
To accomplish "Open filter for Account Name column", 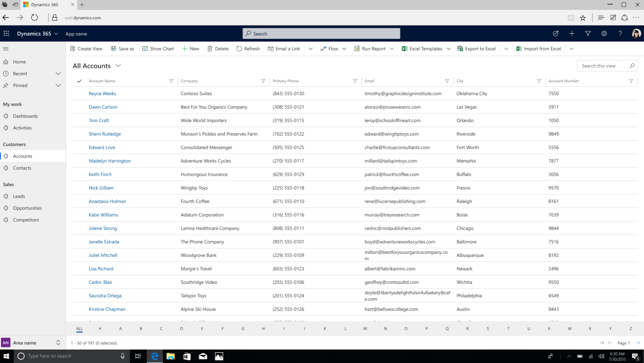I will tap(171, 81).
